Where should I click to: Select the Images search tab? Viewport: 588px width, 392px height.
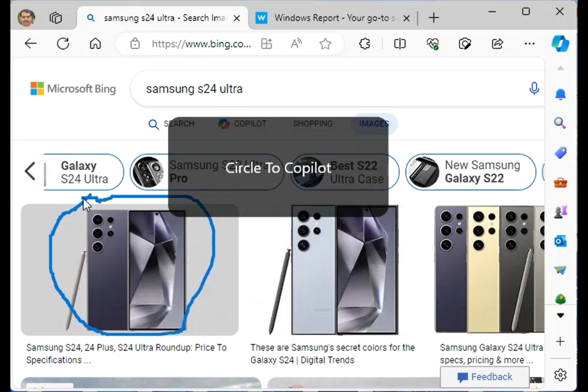coord(374,123)
